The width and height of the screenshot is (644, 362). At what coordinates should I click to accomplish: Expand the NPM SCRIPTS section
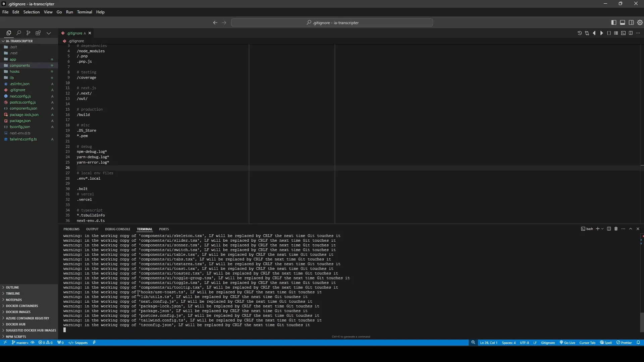[29, 337]
